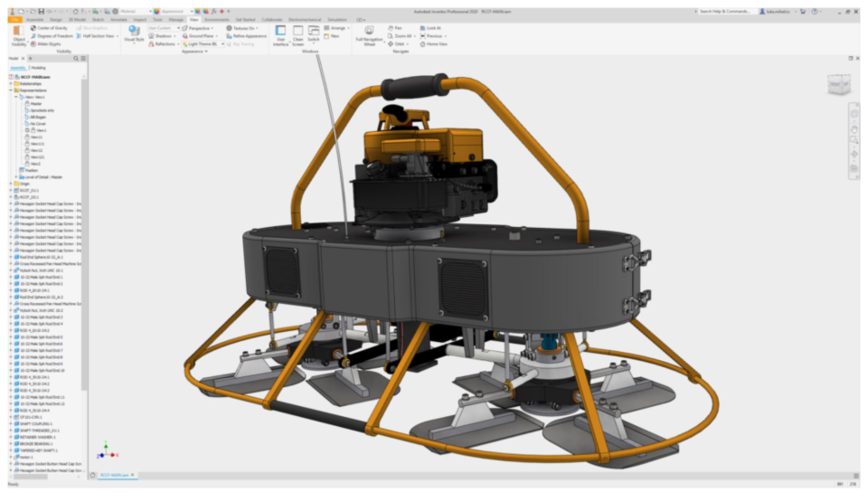The width and height of the screenshot is (868, 502).
Task: Open the Inspect ribbon tab
Action: 139,19
